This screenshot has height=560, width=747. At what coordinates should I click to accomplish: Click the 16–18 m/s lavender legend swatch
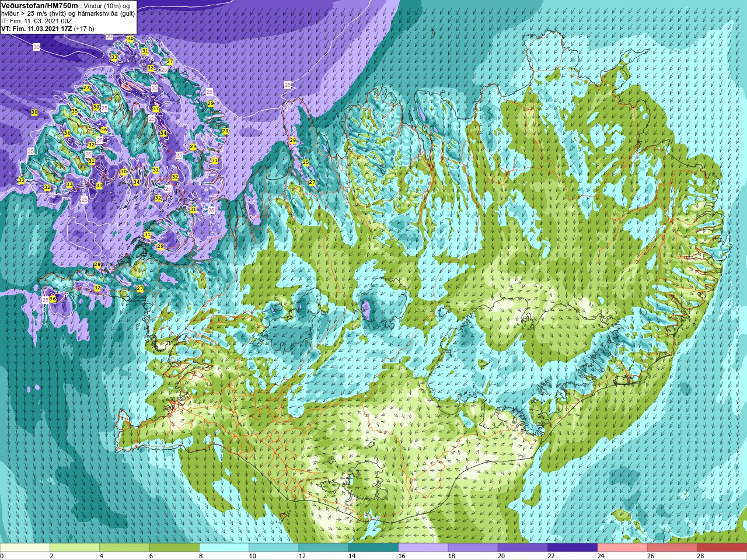423,548
